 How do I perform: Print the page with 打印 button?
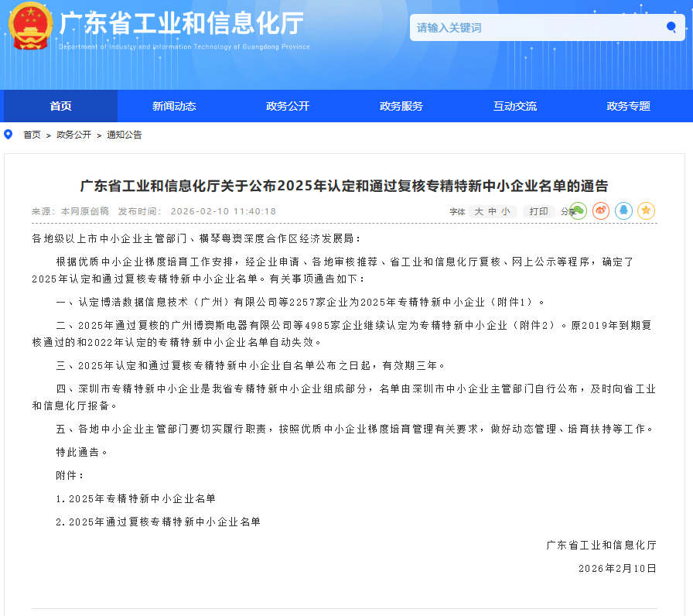pyautogui.click(x=538, y=211)
